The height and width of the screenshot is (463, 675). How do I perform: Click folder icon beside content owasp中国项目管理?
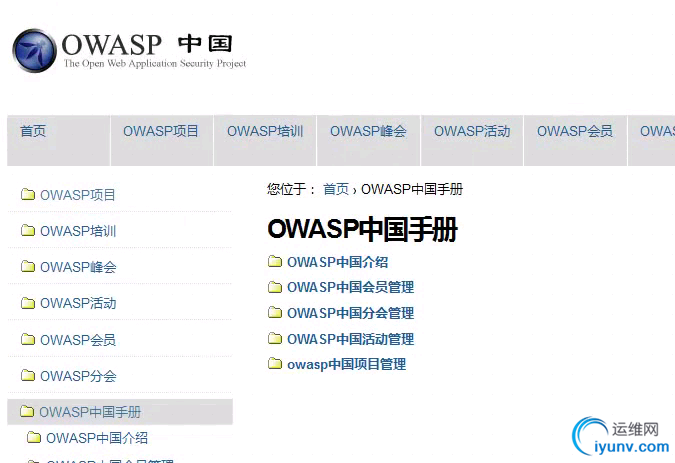(275, 364)
